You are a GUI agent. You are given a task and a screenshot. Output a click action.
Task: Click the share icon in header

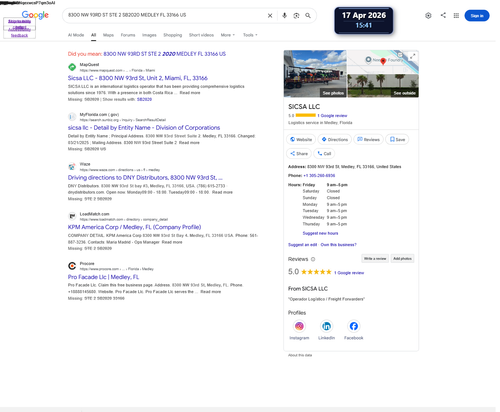coord(443,15)
